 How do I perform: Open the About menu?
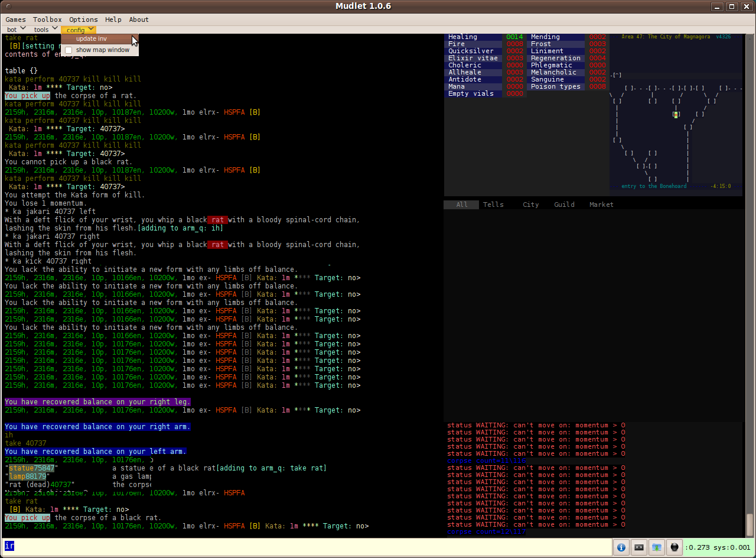click(139, 20)
